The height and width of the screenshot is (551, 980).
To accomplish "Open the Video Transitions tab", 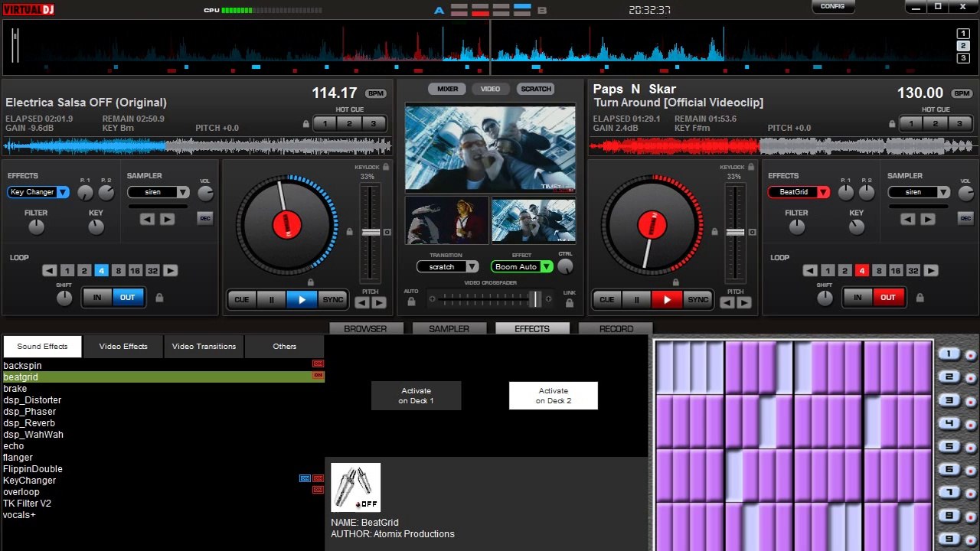I will 204,346.
